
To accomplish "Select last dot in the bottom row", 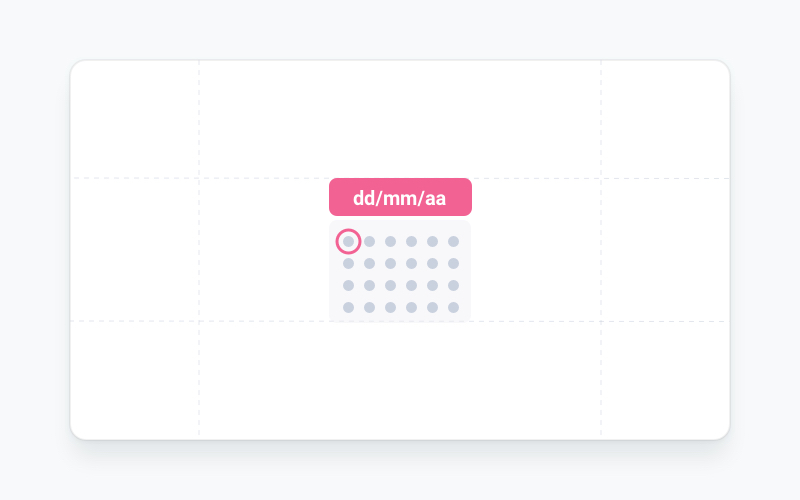I will (x=453, y=307).
